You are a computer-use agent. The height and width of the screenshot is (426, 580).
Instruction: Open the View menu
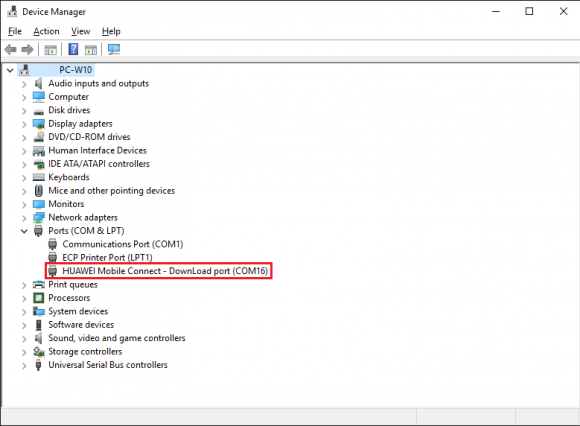[81, 31]
